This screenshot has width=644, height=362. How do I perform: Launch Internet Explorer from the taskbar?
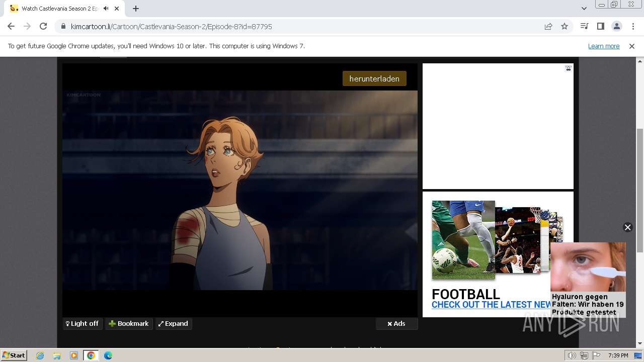[40, 355]
